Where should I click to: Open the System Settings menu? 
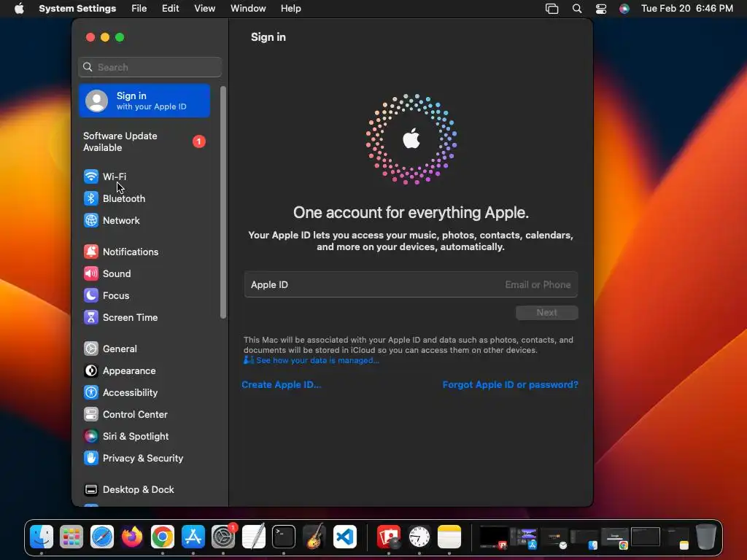pos(77,9)
